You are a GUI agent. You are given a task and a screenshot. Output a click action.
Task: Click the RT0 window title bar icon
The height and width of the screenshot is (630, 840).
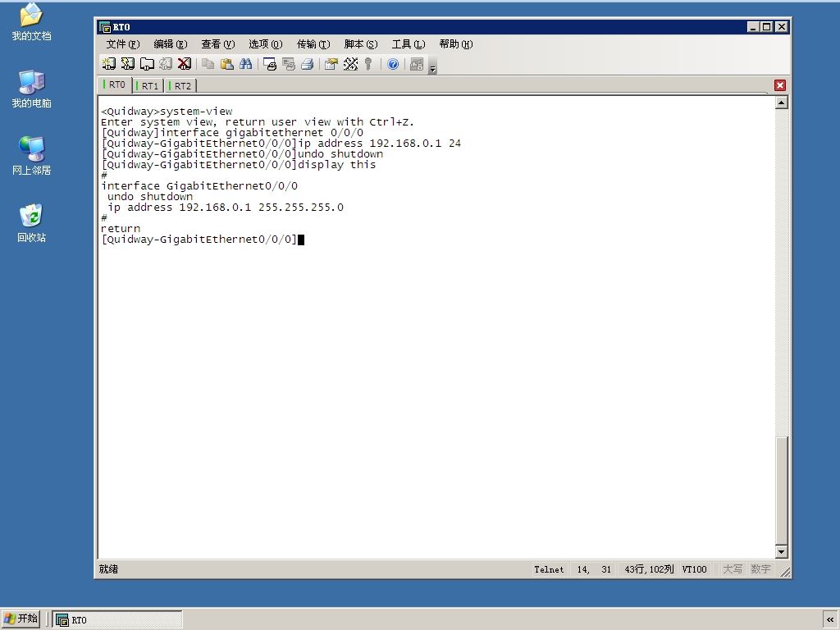click(x=105, y=27)
